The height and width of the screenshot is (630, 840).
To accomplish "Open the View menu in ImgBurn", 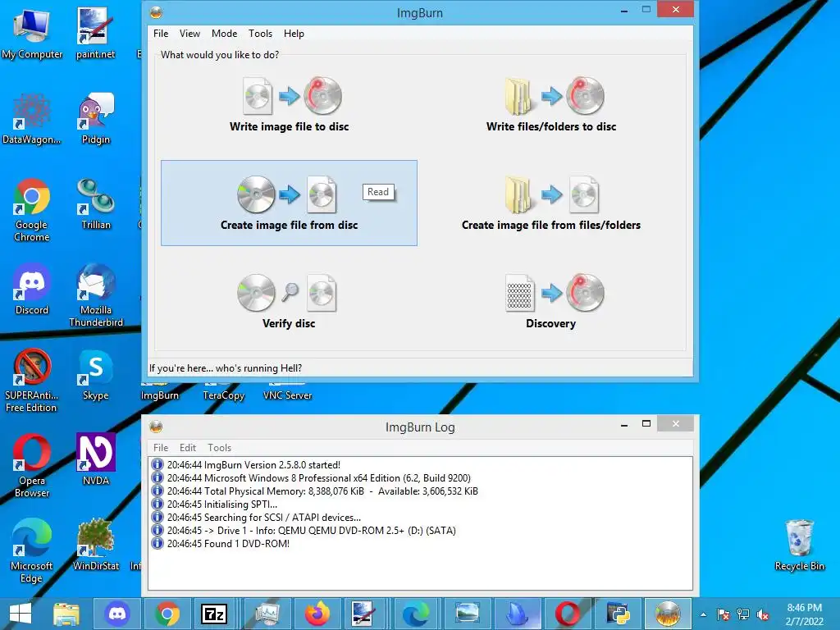I will tap(189, 33).
